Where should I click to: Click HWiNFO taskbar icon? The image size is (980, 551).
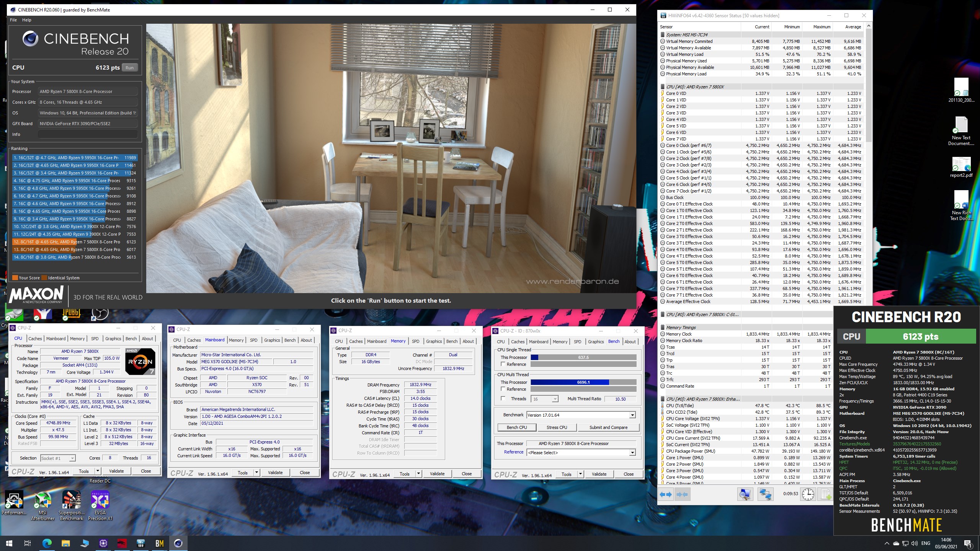(140, 543)
